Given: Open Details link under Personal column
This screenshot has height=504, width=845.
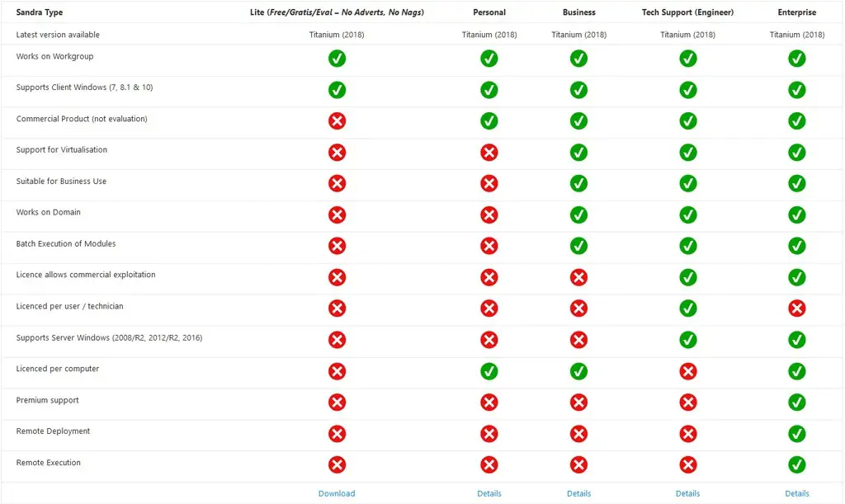Looking at the screenshot, I should [x=489, y=493].
